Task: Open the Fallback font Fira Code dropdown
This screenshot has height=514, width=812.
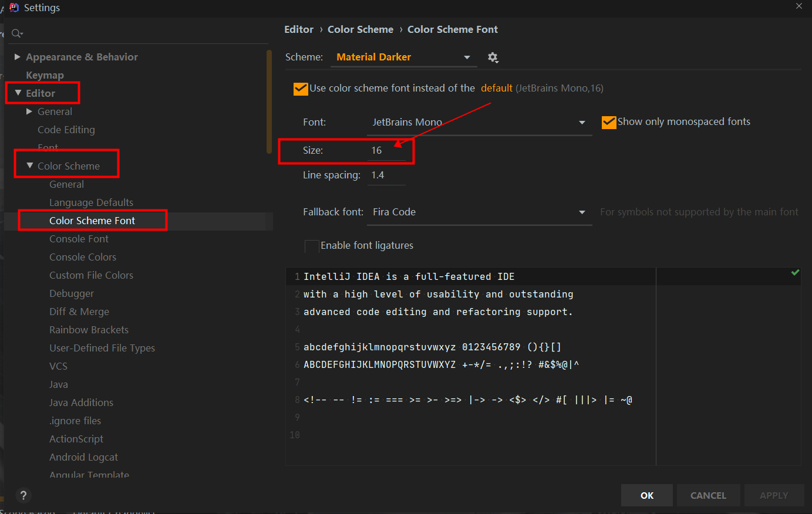Action: click(x=480, y=212)
